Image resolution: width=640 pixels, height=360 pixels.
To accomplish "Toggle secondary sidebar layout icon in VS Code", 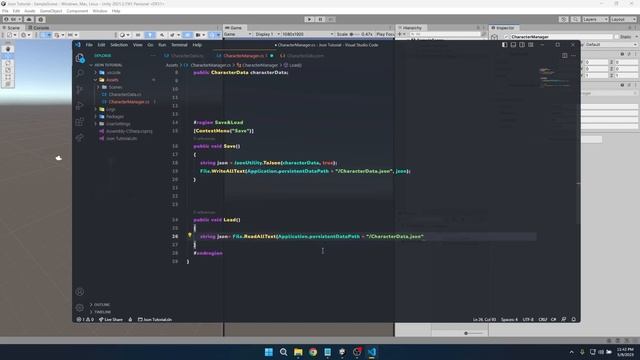I will click(x=522, y=44).
